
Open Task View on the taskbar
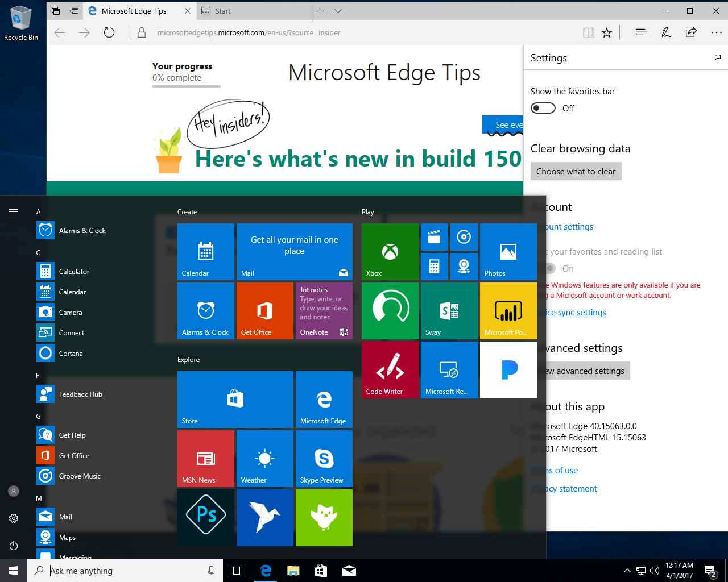click(237, 571)
